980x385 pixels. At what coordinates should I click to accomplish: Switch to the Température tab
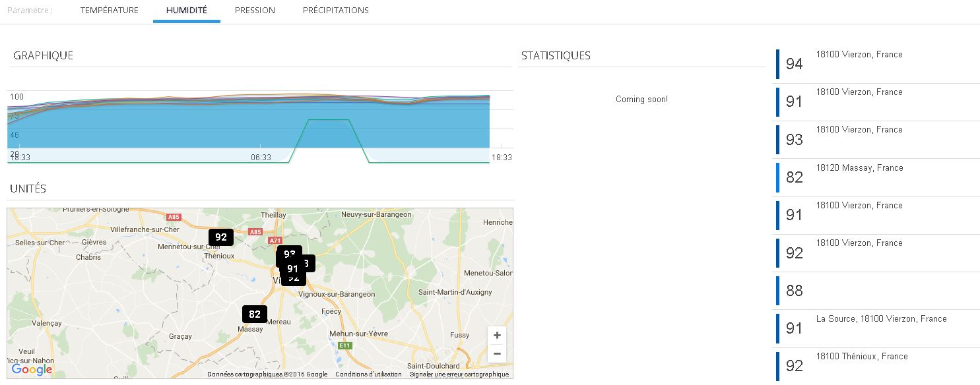point(110,11)
